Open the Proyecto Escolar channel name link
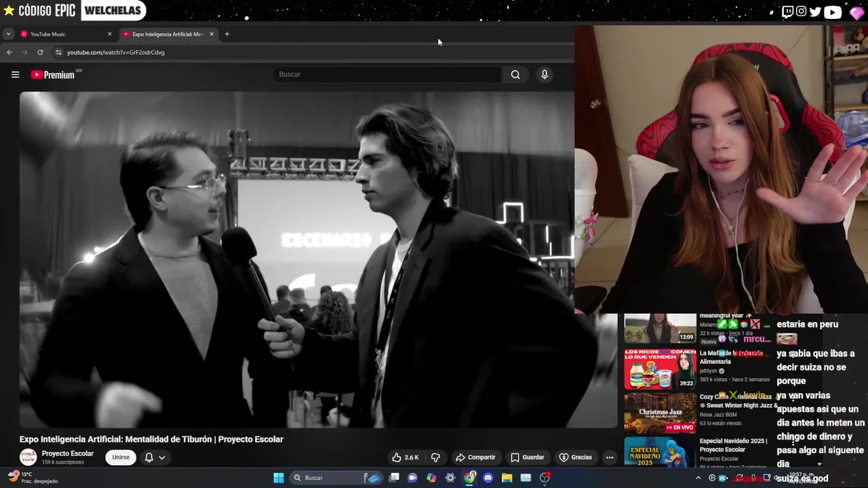This screenshot has height=488, width=868. tap(68, 453)
